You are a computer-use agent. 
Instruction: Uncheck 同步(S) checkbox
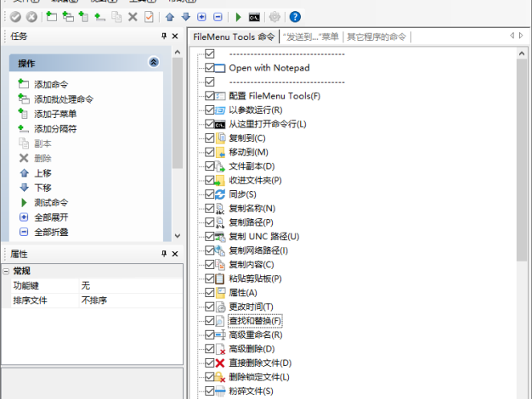(210, 194)
